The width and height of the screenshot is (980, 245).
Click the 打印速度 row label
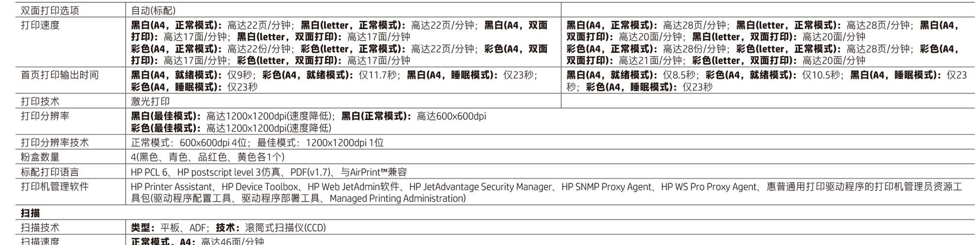[40, 25]
